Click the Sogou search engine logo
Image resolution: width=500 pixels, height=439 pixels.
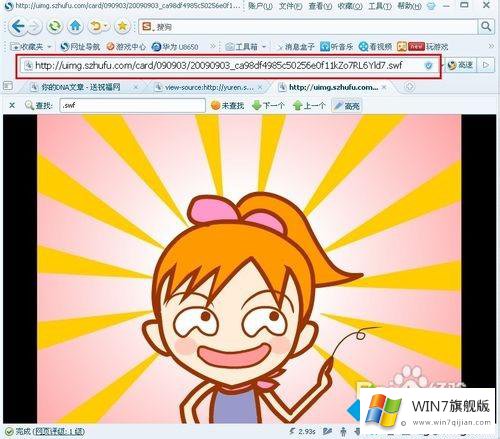tap(147, 26)
